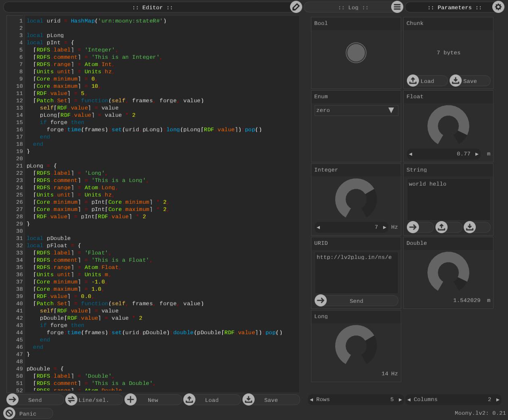The image size is (508, 420).
Task: Decrease Columns count with left arrow
Action: click(409, 399)
